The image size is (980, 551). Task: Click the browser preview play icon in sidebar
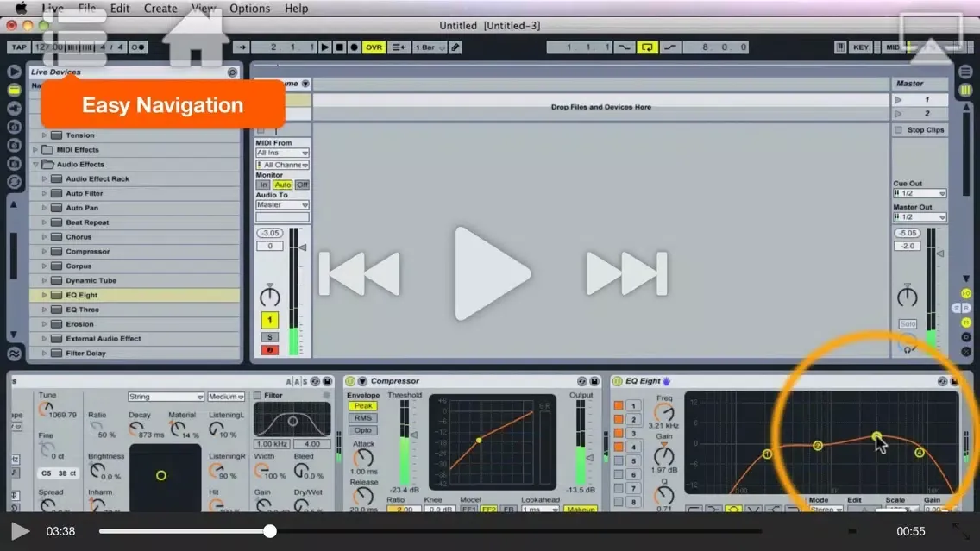point(14,72)
